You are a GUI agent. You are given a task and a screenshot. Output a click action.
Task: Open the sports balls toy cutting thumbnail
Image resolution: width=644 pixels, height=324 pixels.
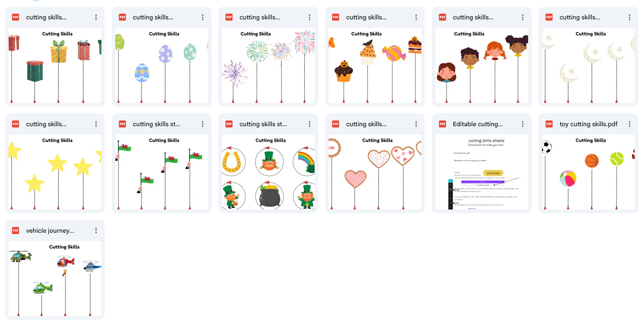(588, 172)
